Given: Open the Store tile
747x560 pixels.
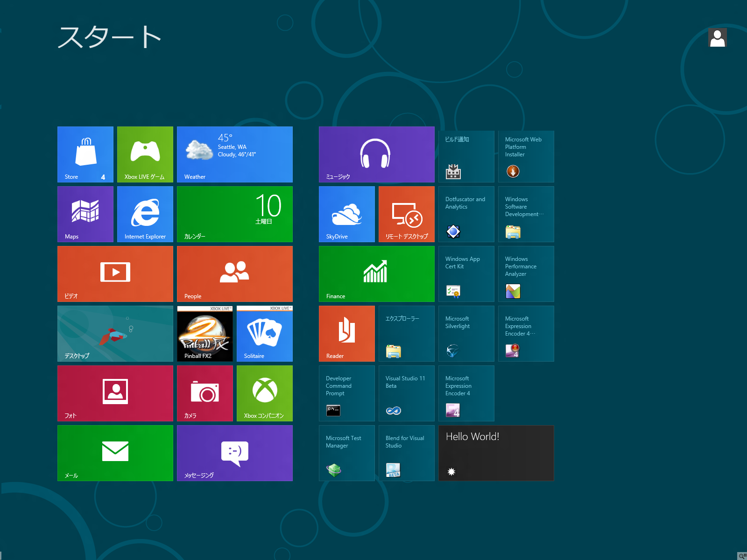Looking at the screenshot, I should 85,154.
